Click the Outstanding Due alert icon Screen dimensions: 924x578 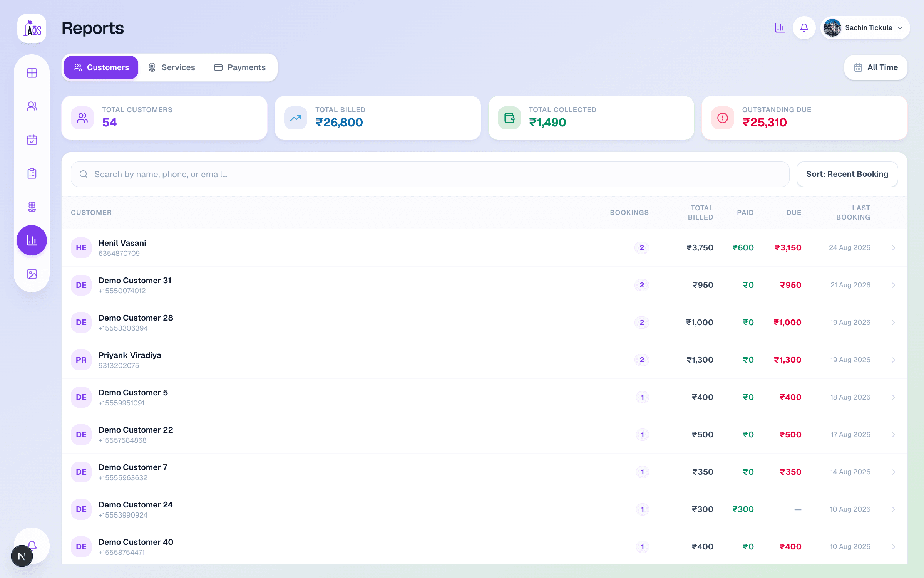tap(723, 118)
